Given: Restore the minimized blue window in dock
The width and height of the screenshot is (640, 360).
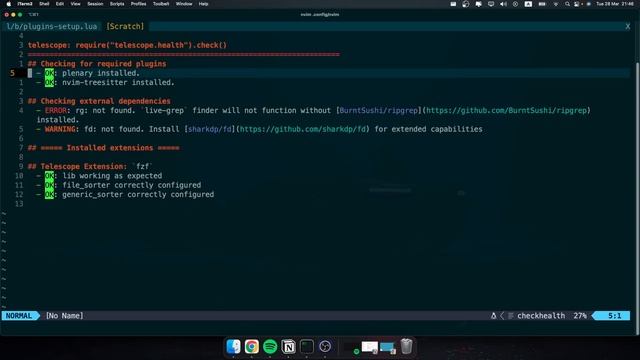Looking at the screenshot, I should pyautogui.click(x=387, y=347).
